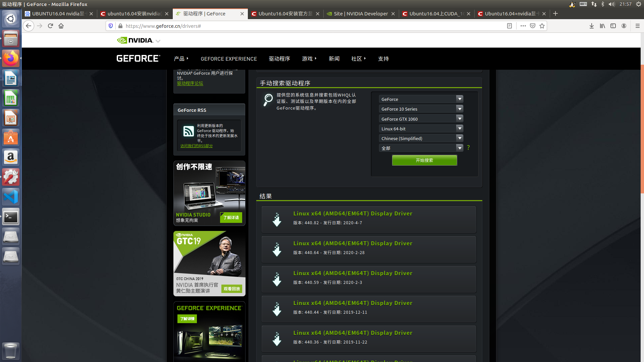This screenshot has width=644, height=362.
Task: Open the Firefox library icon
Action: point(602,26)
